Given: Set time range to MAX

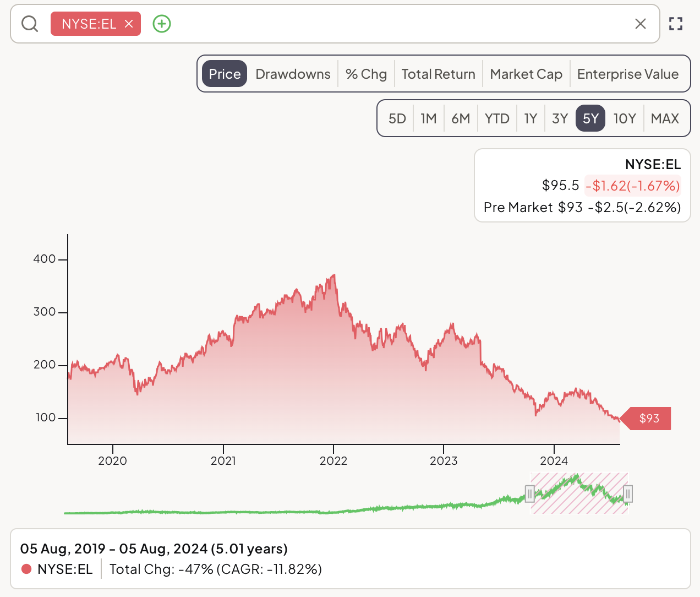Looking at the screenshot, I should pos(665,118).
